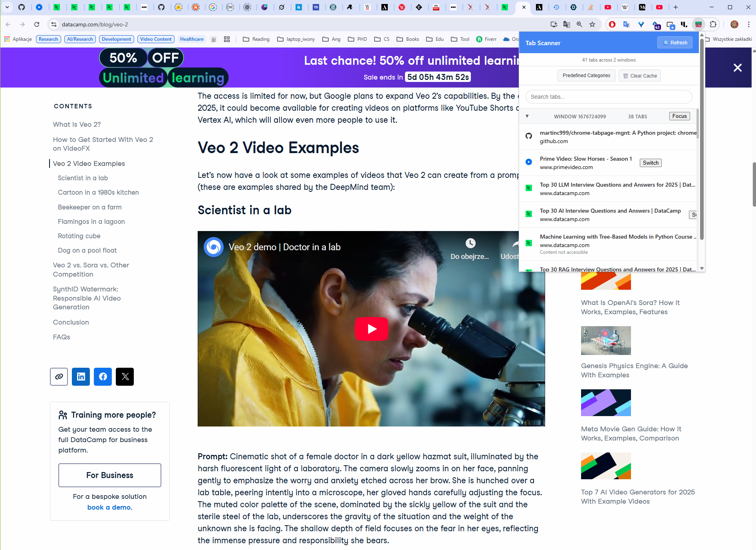Clear the Tab Scanner cache

click(640, 76)
